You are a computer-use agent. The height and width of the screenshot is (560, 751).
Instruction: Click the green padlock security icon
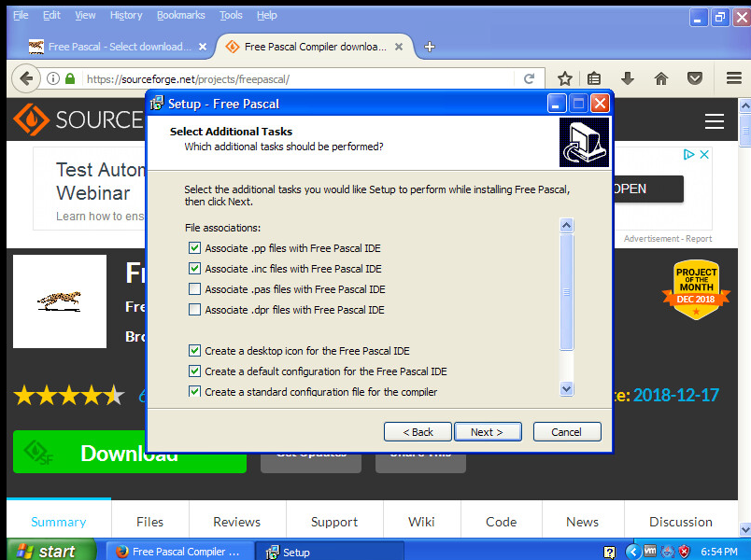tap(70, 78)
